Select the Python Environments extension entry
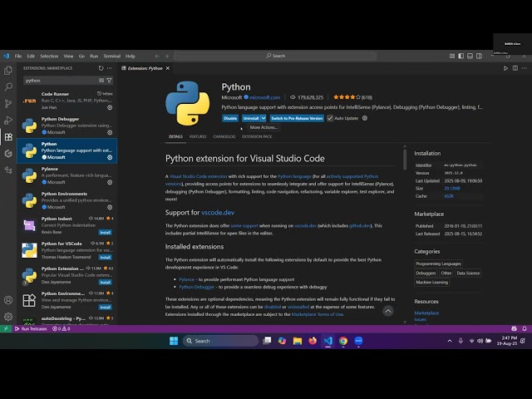Screen dimensions: 532x399 (67, 200)
